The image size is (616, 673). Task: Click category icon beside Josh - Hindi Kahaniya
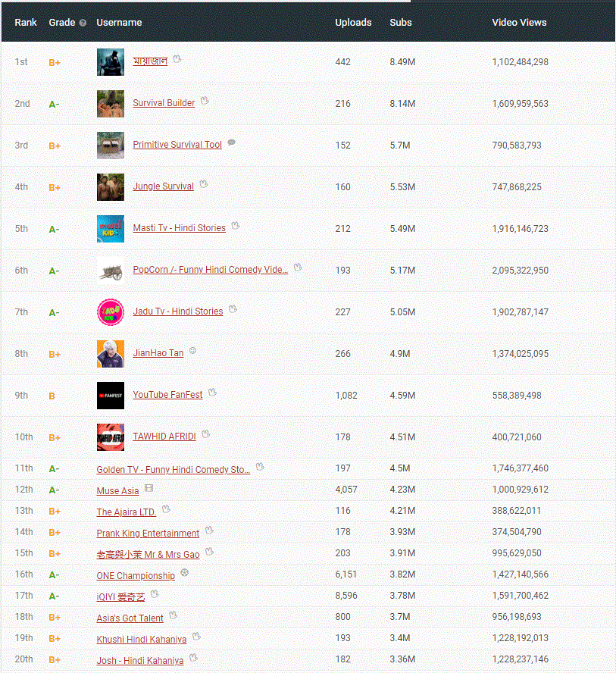point(193,658)
